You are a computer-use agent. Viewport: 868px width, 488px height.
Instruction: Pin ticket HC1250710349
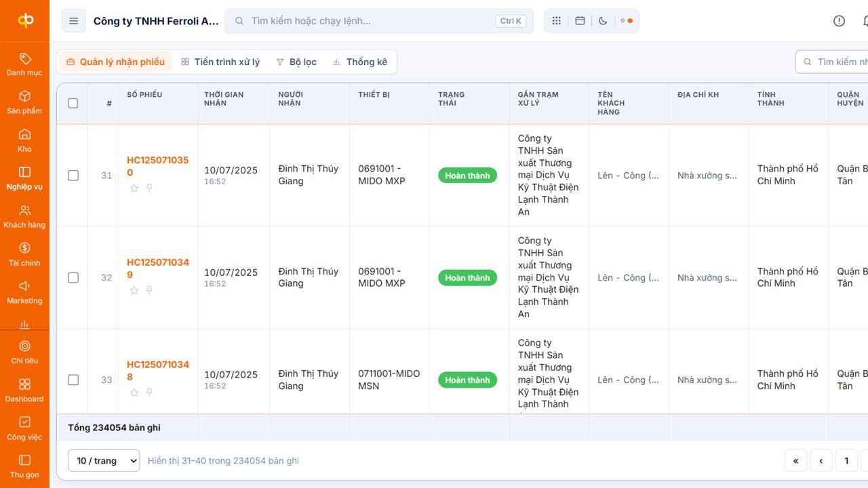149,290
